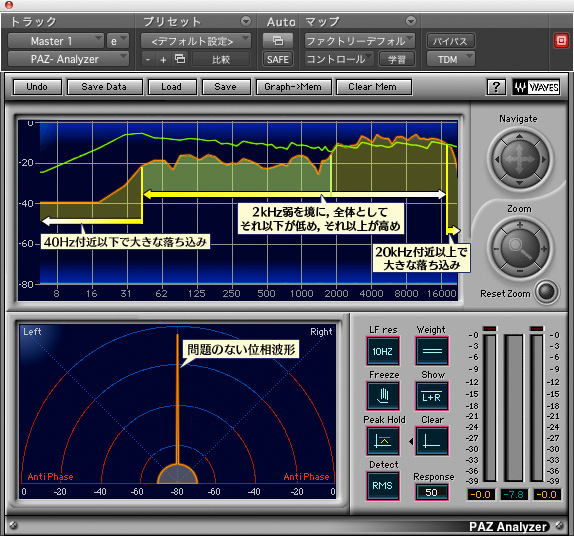Click the Clear Mem button
The height and width of the screenshot is (536, 574).
click(x=373, y=87)
